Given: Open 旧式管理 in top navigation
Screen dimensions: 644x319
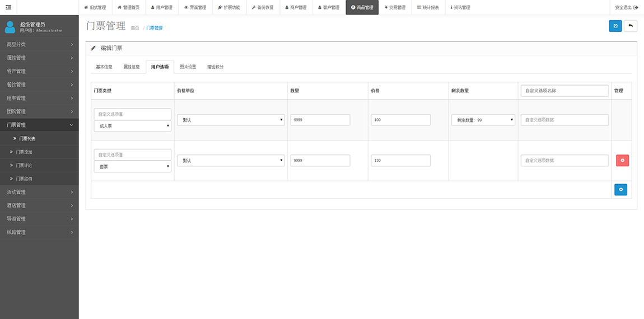Looking at the screenshot, I should 95,7.
